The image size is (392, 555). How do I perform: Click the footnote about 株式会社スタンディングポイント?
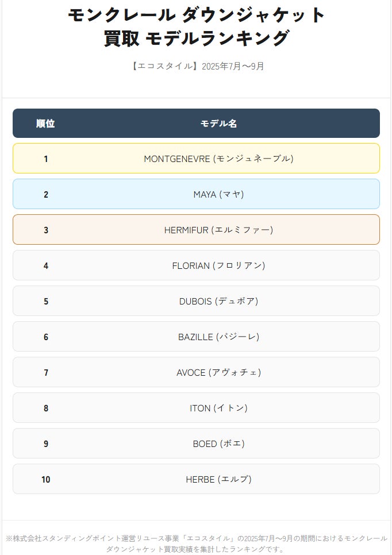(197, 544)
